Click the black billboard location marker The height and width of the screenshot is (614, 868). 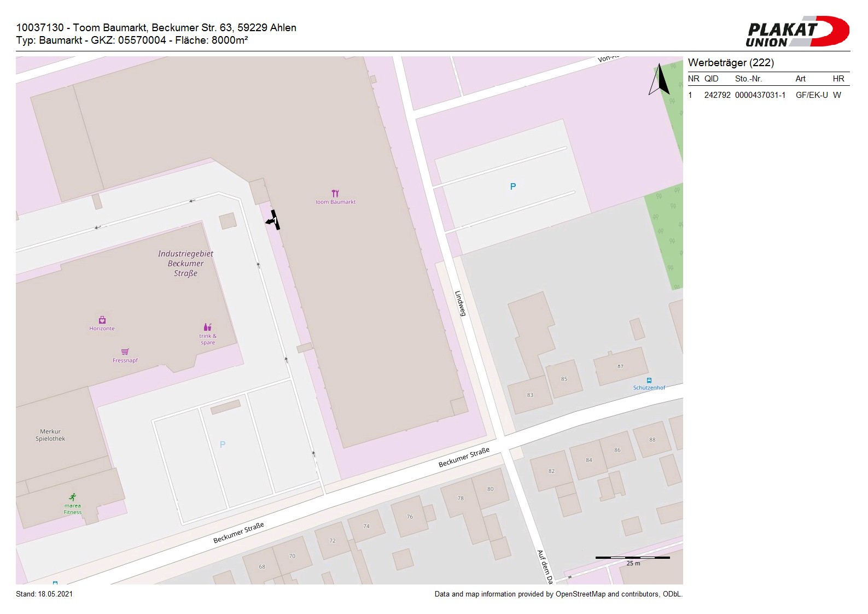pyautogui.click(x=273, y=220)
